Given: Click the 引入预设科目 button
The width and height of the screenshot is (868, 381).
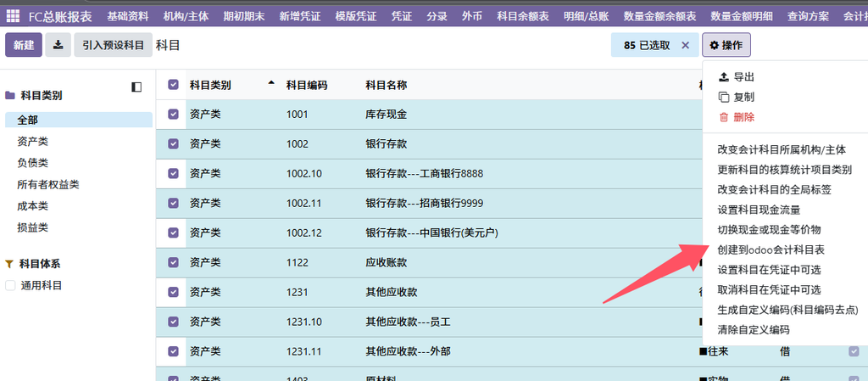Looking at the screenshot, I should [x=113, y=45].
